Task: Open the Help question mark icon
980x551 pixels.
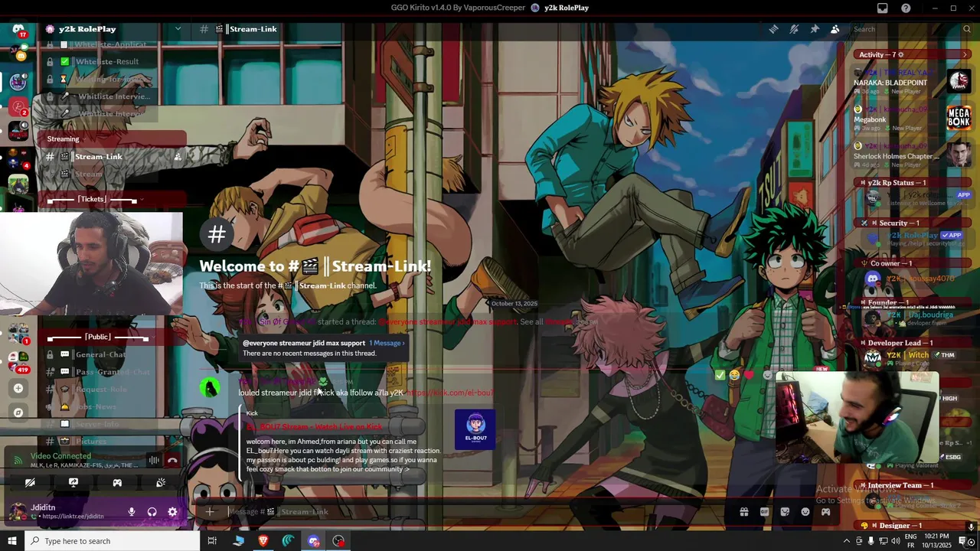Action: point(906,8)
